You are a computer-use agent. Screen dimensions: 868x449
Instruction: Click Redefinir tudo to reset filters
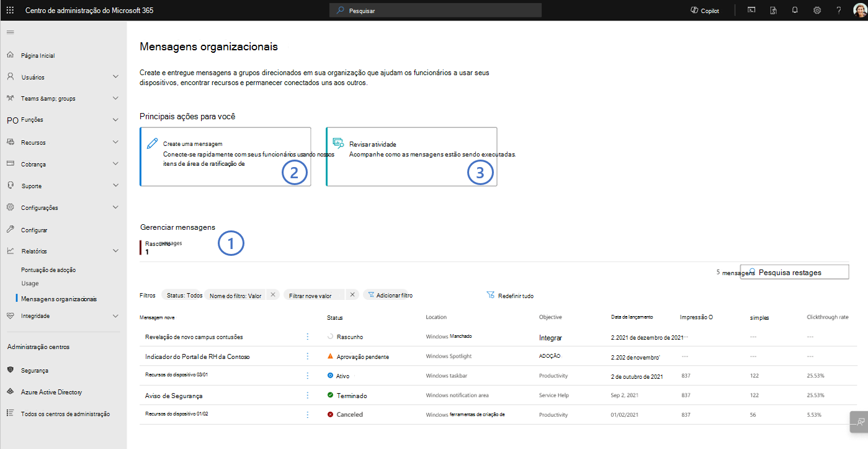point(511,296)
